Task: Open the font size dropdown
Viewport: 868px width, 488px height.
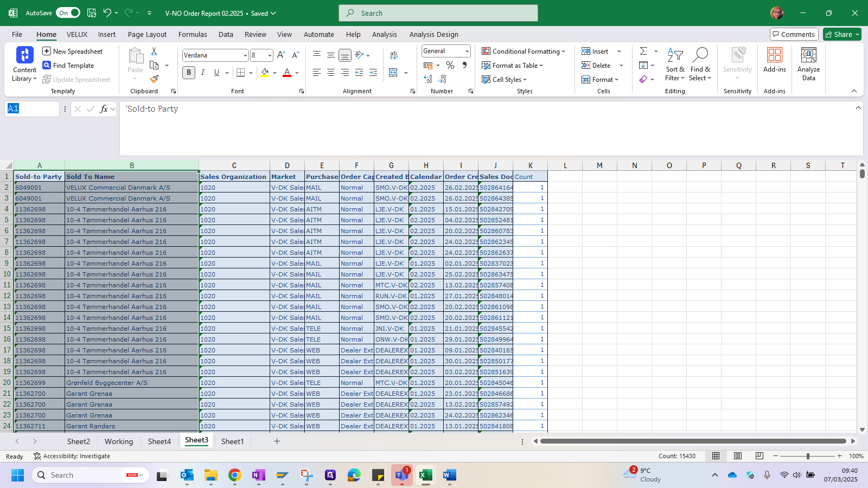Action: coord(270,55)
